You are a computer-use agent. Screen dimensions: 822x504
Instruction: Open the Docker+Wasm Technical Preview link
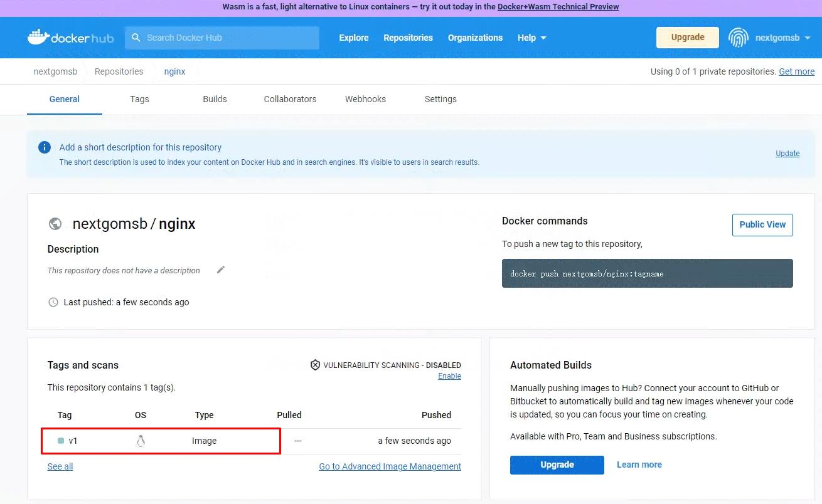(x=558, y=7)
